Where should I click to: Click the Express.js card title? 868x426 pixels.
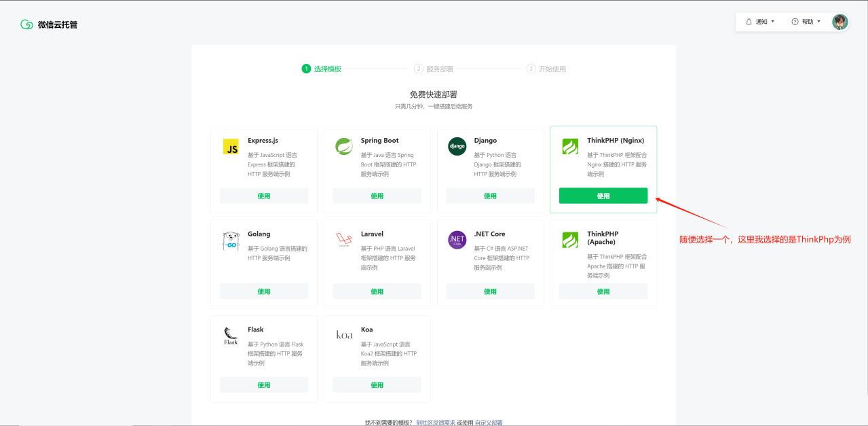click(x=263, y=141)
